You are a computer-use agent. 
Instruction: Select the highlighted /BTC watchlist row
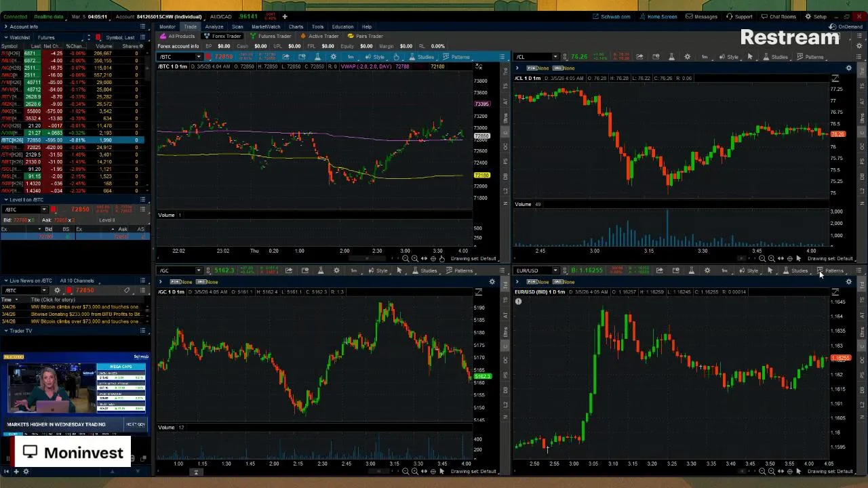71,140
